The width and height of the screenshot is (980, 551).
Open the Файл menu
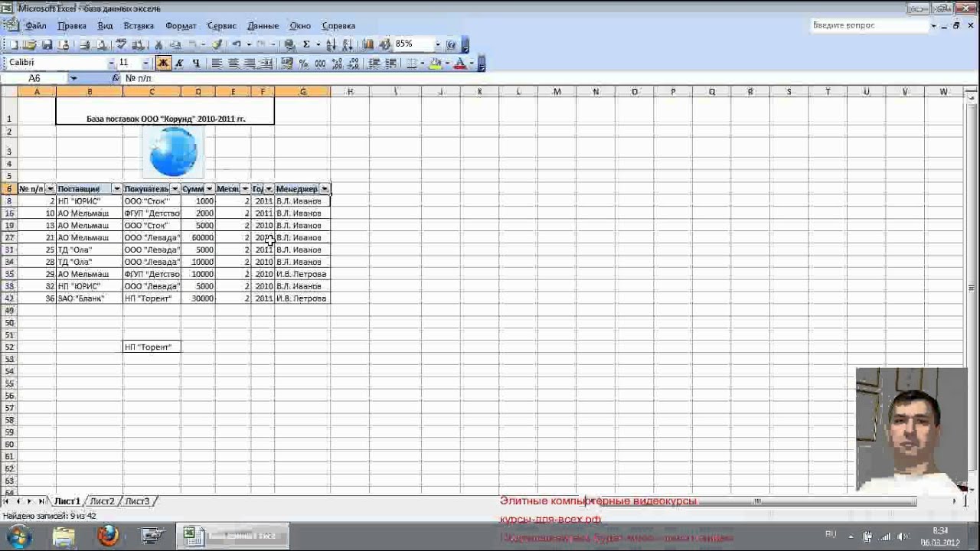[x=36, y=26]
